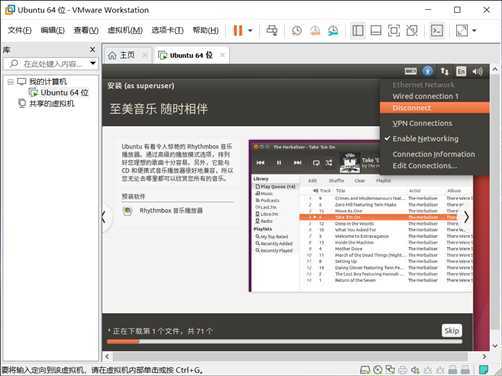The height and width of the screenshot is (376, 502).
Task: Open the snapshot manager
Action: 333,31
